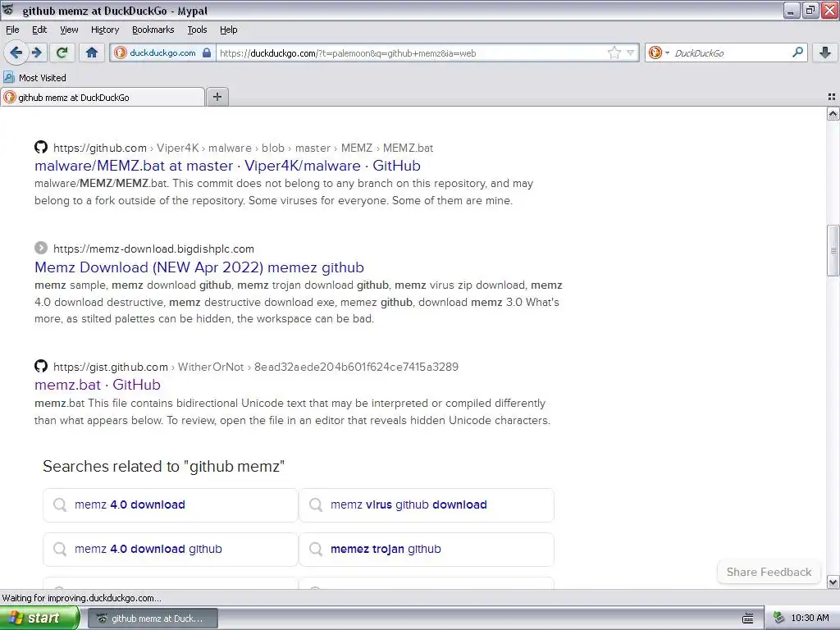Click GitHub favicon of gist result
840x630 pixels.
tap(41, 366)
